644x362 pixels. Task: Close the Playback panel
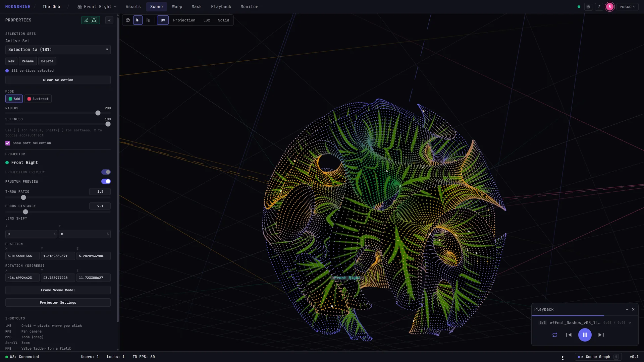coord(633,309)
